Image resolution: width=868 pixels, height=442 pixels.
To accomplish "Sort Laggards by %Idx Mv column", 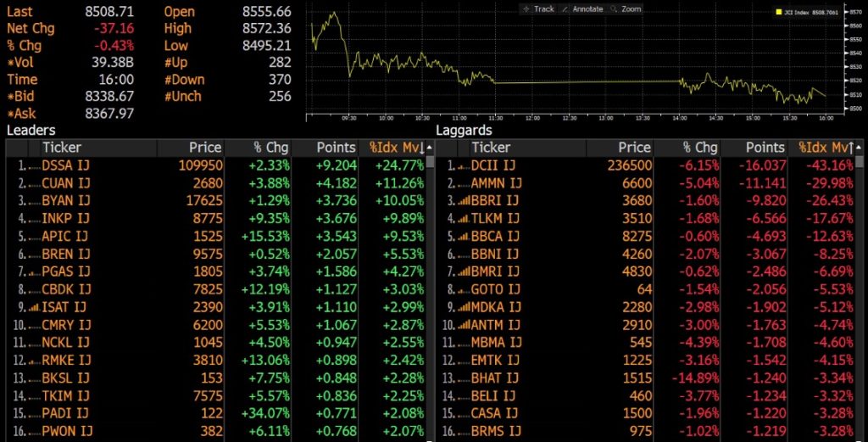I will [x=821, y=148].
